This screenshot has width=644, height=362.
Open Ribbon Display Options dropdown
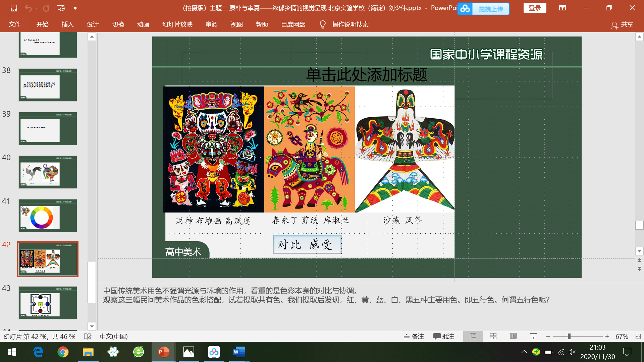tap(562, 8)
